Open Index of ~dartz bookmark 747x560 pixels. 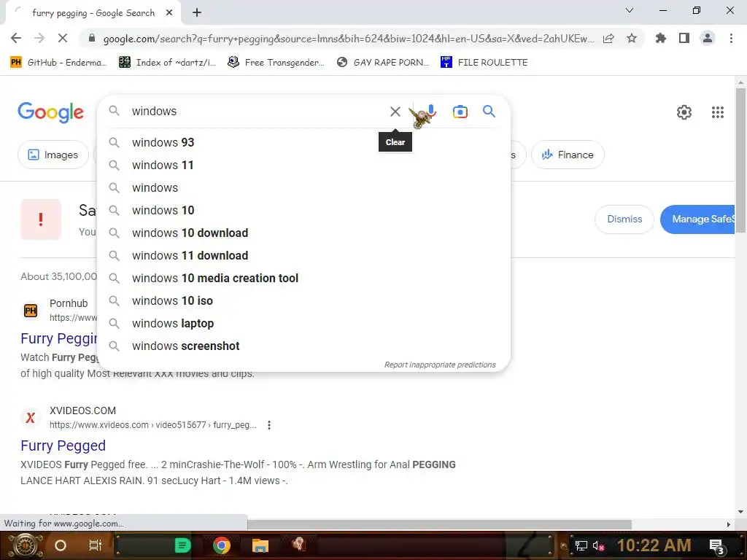[x=168, y=63]
